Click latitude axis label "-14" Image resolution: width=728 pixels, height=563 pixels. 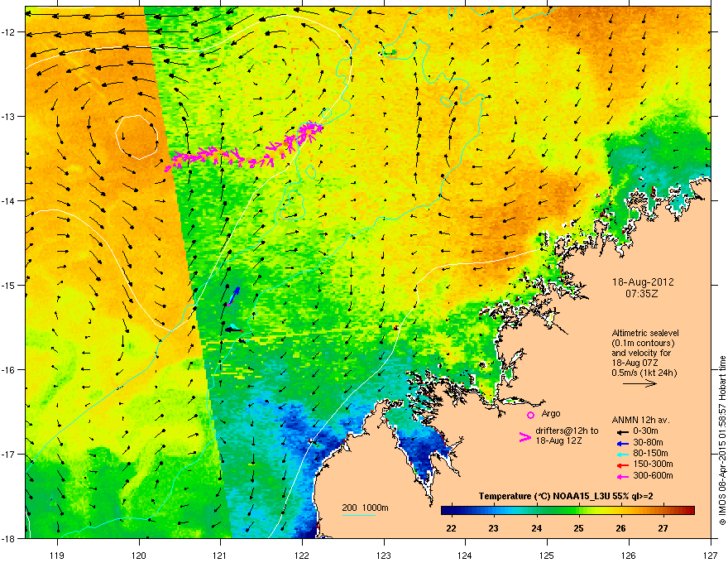click(x=9, y=200)
